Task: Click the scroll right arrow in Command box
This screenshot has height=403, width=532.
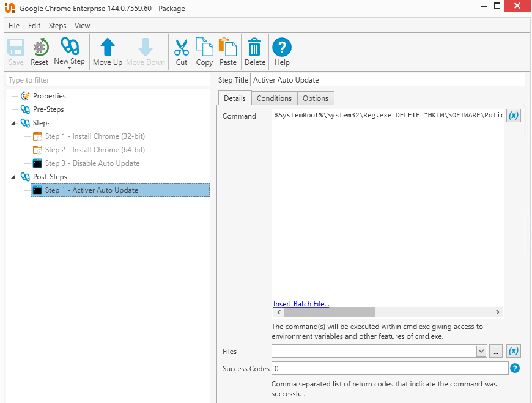Action: 498,312
